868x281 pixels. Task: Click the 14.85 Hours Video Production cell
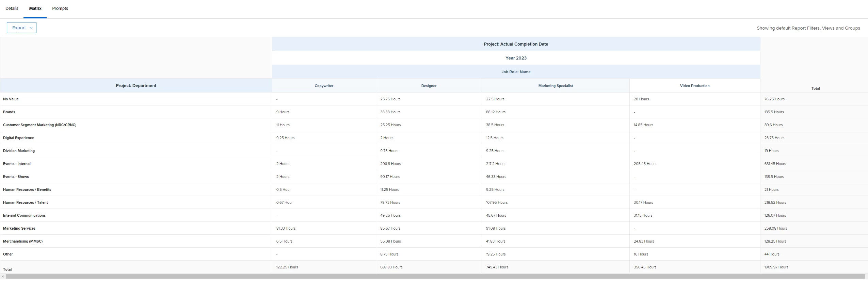695,125
